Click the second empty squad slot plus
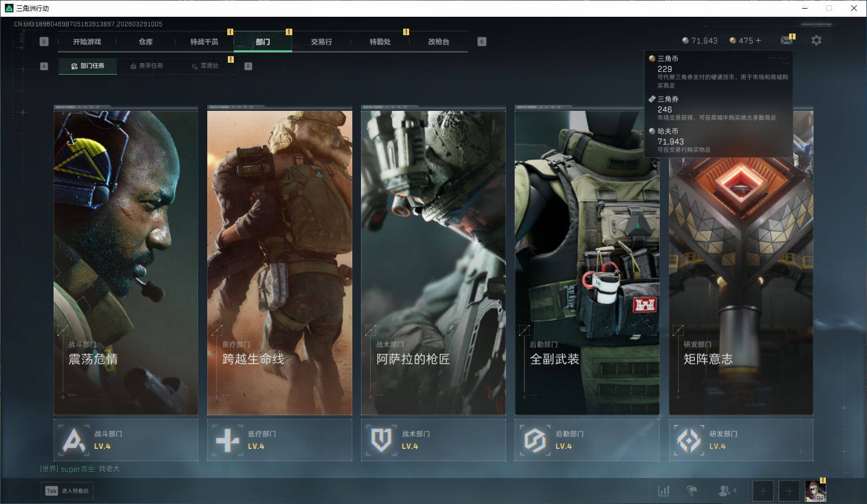The width and height of the screenshot is (867, 504). click(789, 491)
